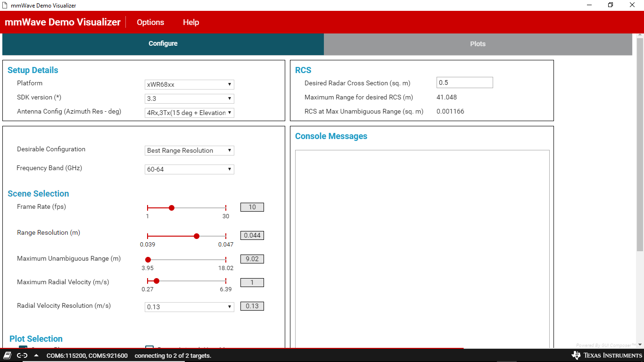644x362 pixels.
Task: Open the Help menu
Action: pyautogui.click(x=191, y=22)
